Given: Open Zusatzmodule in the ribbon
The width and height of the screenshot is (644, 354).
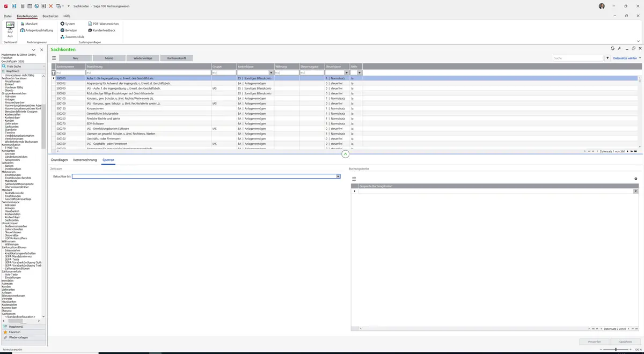Looking at the screenshot, I should point(72,36).
